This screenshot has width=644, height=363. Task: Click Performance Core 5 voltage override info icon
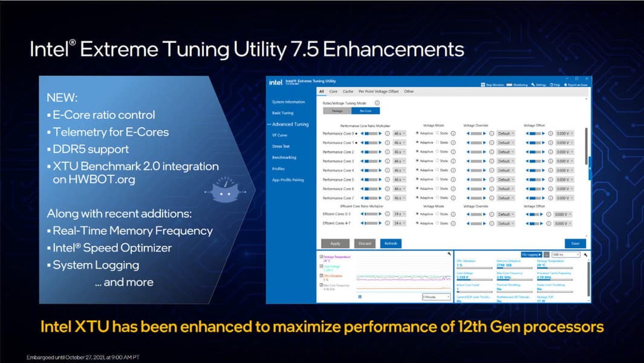491,180
